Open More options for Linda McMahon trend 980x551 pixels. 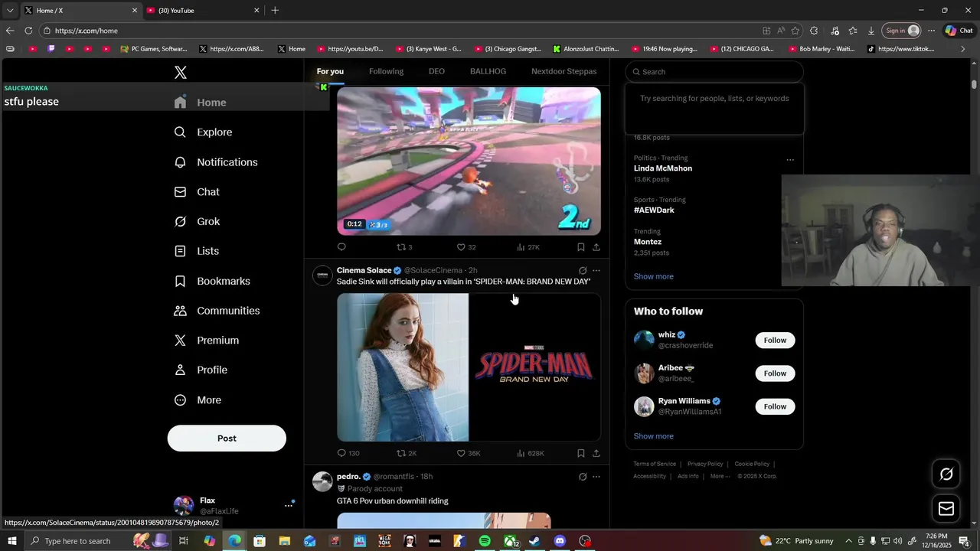(x=790, y=160)
